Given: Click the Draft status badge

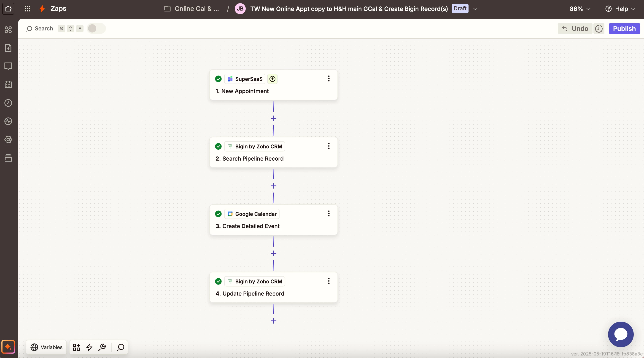Looking at the screenshot, I should click(x=460, y=8).
